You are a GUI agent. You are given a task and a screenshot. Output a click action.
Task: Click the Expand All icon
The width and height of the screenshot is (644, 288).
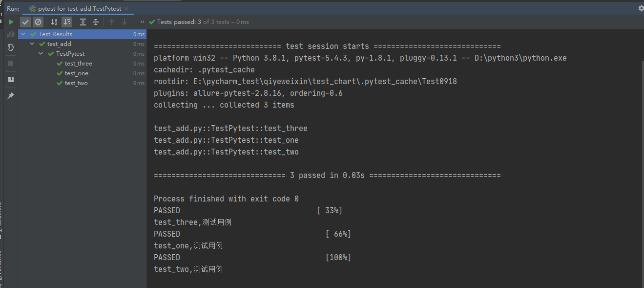[83, 22]
